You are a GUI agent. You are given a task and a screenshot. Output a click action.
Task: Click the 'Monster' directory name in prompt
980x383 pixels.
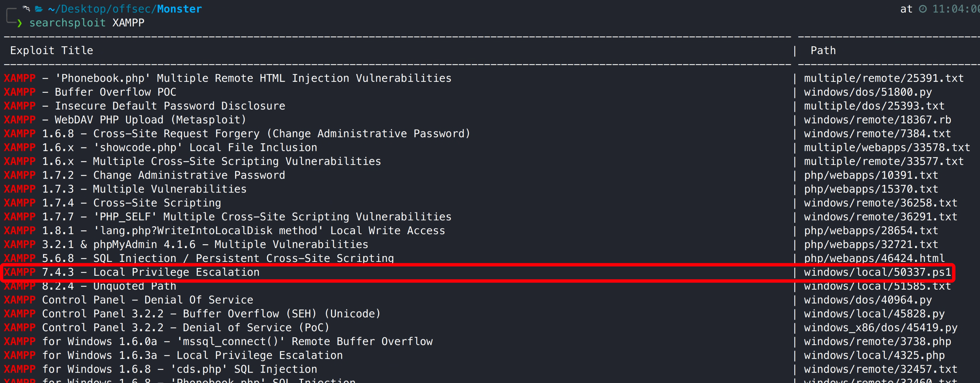[x=179, y=9]
